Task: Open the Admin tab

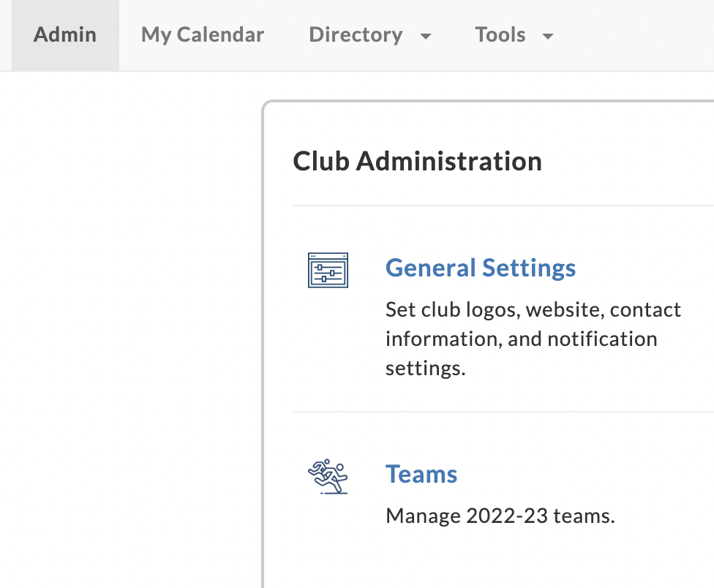Action: click(x=65, y=35)
